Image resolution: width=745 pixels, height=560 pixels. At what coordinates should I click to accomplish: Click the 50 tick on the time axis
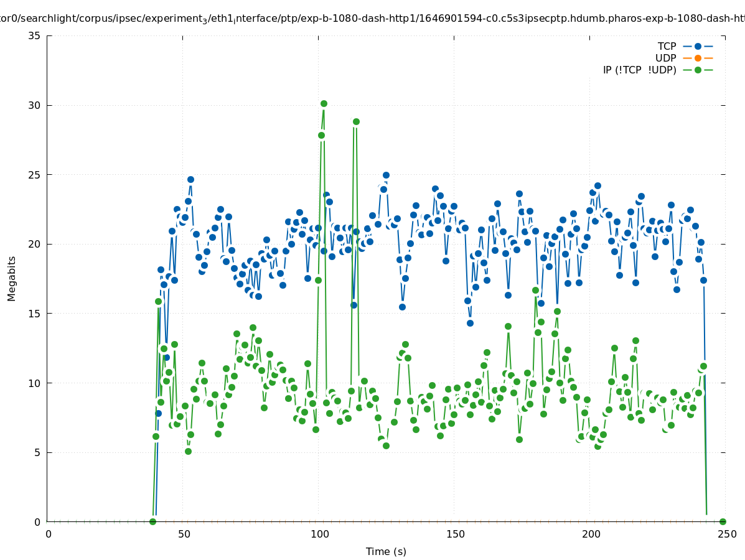pos(184,534)
